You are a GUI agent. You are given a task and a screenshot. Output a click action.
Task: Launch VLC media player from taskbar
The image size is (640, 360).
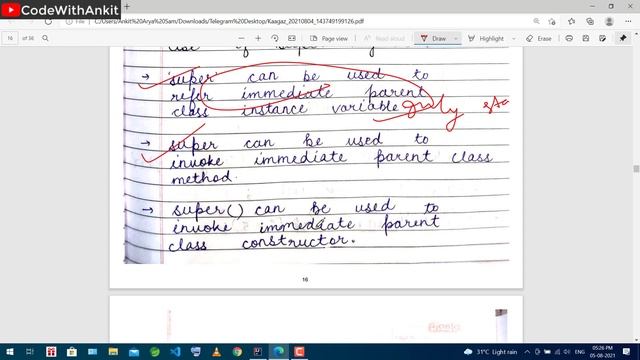(x=216, y=351)
